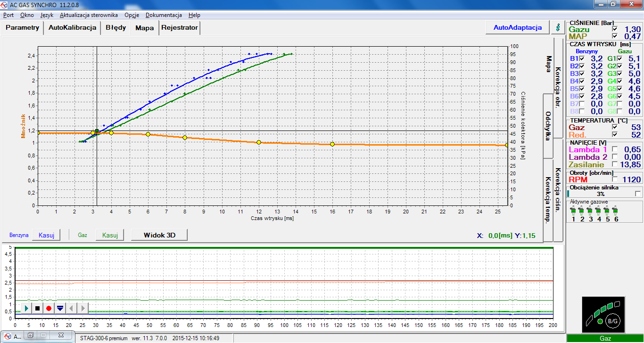Screen dimensions: 644x343
Task: Start playback in the recorder chart
Action: 26,308
